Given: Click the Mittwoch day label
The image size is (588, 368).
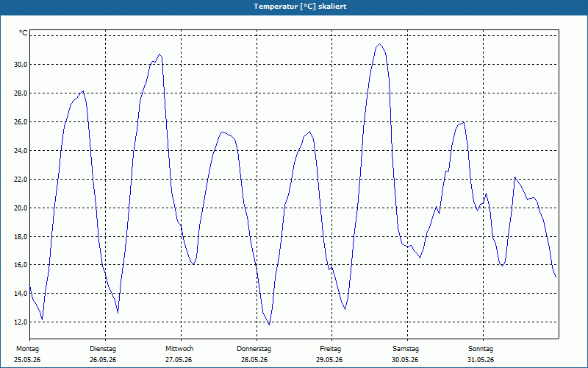Looking at the screenshot, I should pyautogui.click(x=179, y=349).
